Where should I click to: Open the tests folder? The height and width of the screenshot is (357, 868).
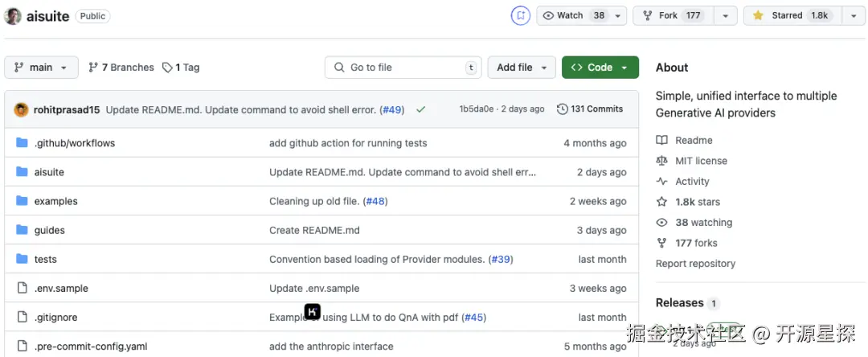[x=45, y=259]
